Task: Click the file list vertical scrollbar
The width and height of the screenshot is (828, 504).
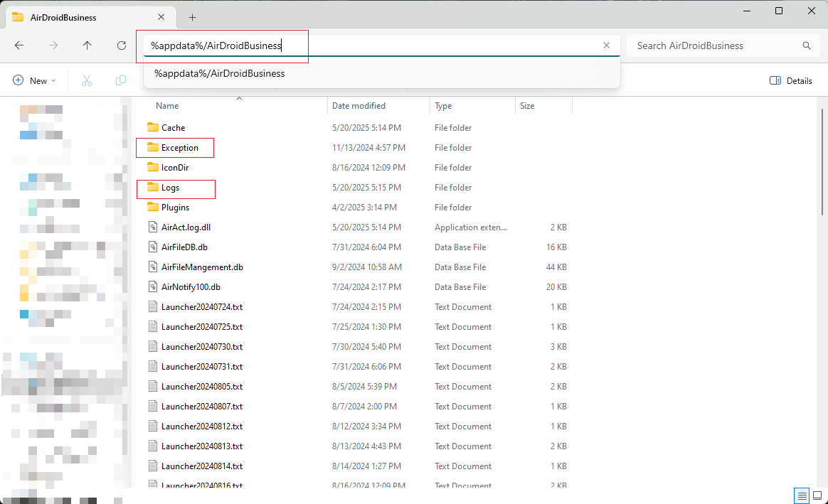Action: coord(822,162)
